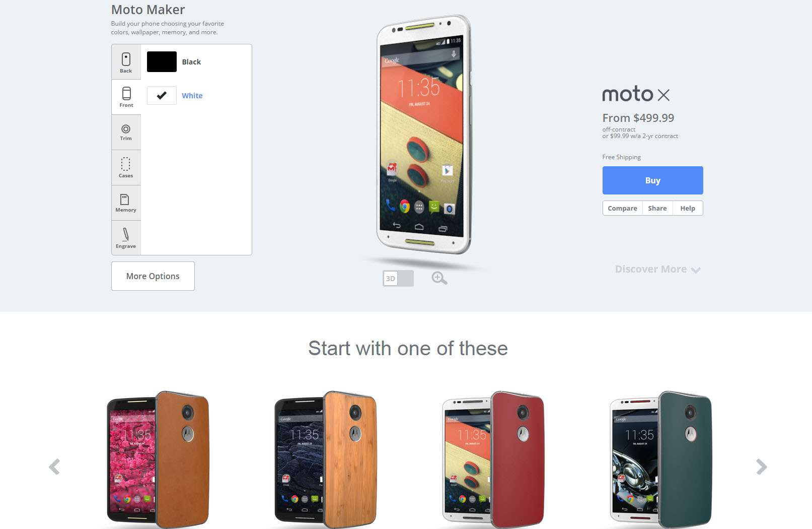Open the Back customization tab
This screenshot has width=812, height=529.
pyautogui.click(x=126, y=62)
